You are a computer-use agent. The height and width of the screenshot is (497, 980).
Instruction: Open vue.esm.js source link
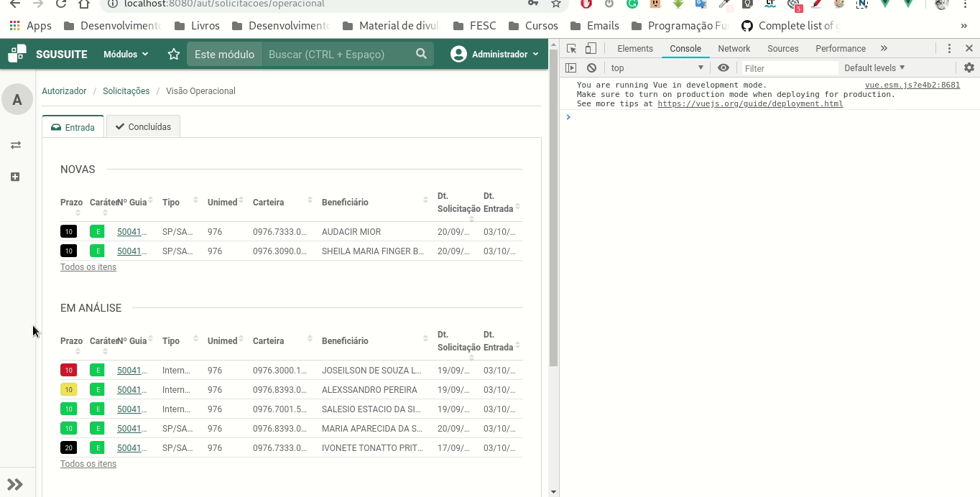coord(912,85)
